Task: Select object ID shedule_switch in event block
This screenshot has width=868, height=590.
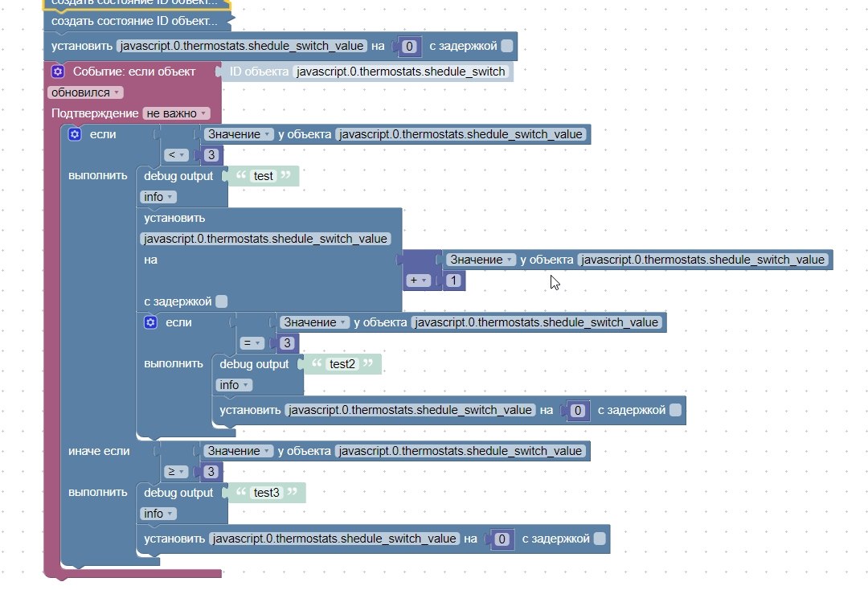Action: (x=401, y=72)
